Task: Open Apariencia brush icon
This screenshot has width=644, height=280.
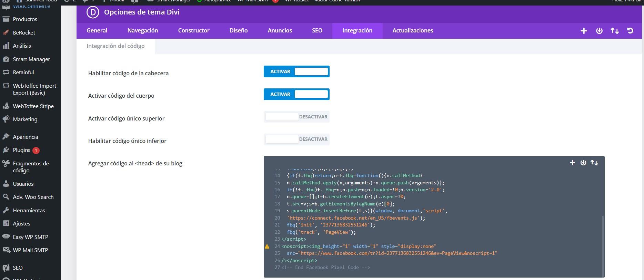Action: pos(6,137)
